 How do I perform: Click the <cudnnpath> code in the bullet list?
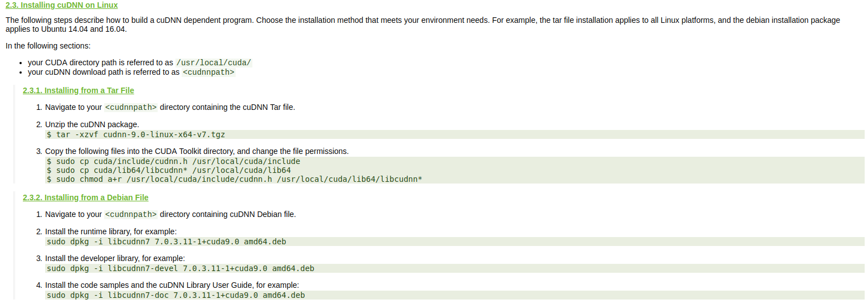click(208, 72)
